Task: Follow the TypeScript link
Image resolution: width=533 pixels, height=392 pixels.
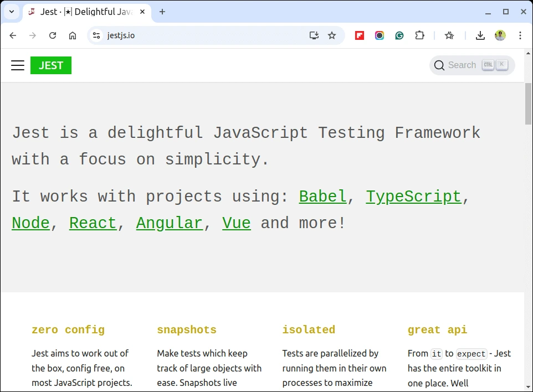Action: [x=413, y=197]
